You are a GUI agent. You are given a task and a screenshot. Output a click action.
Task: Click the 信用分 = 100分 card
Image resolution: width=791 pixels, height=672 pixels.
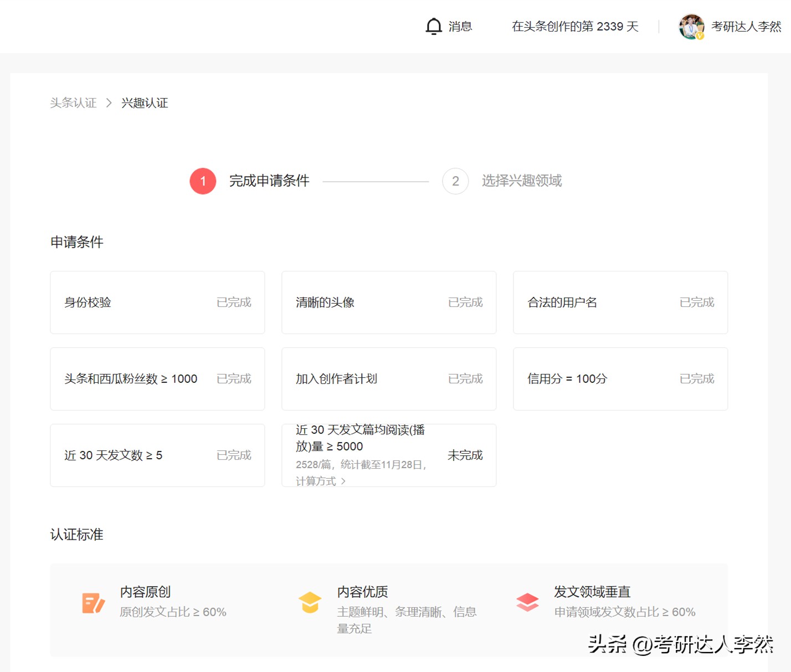(x=620, y=379)
